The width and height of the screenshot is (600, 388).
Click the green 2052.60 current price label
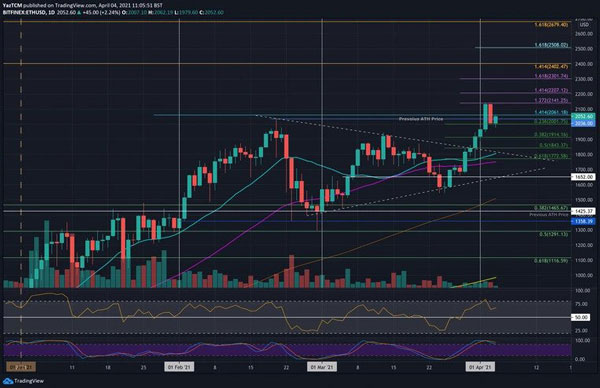[583, 116]
